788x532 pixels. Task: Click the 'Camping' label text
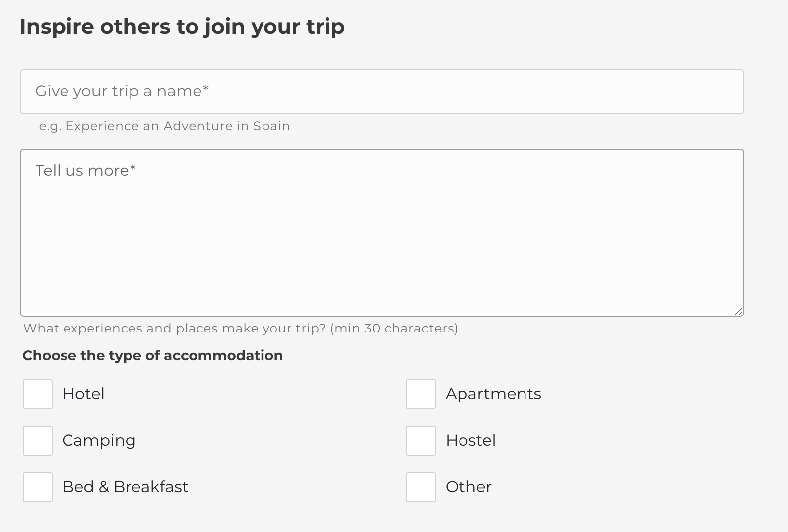[x=99, y=441]
